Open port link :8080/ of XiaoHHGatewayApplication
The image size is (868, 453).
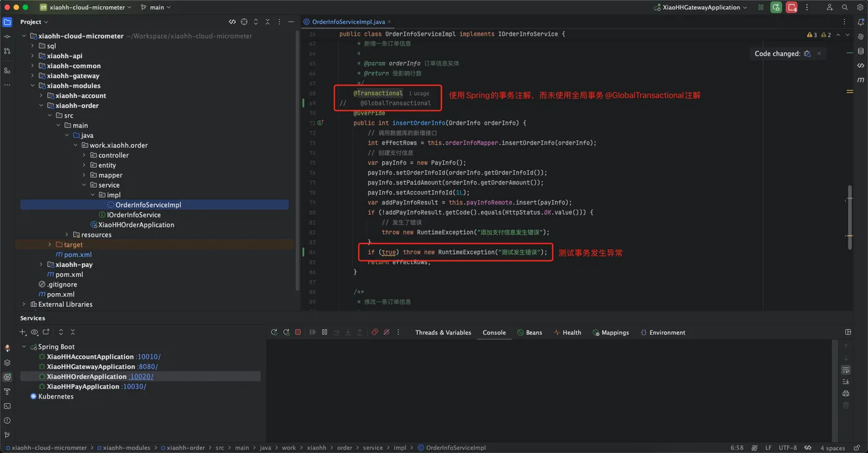coord(148,367)
